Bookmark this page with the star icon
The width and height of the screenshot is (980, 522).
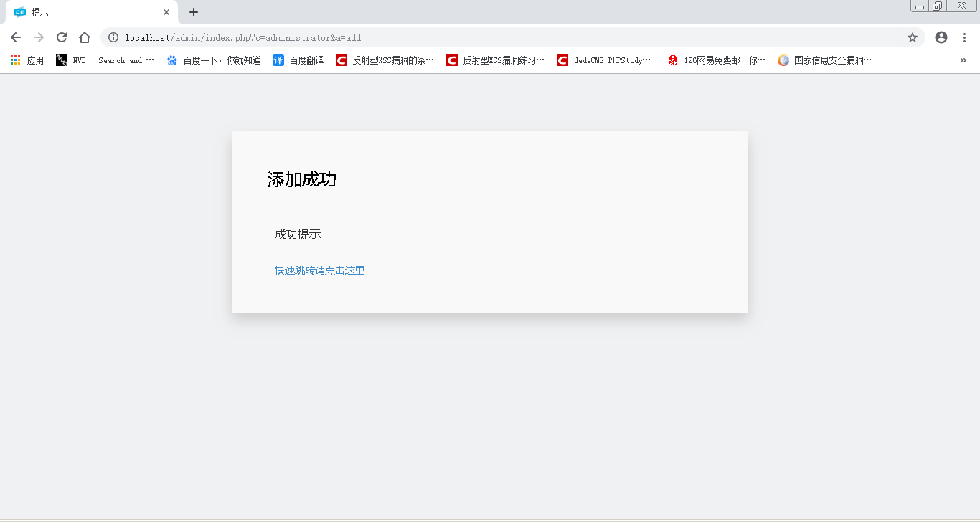[913, 37]
